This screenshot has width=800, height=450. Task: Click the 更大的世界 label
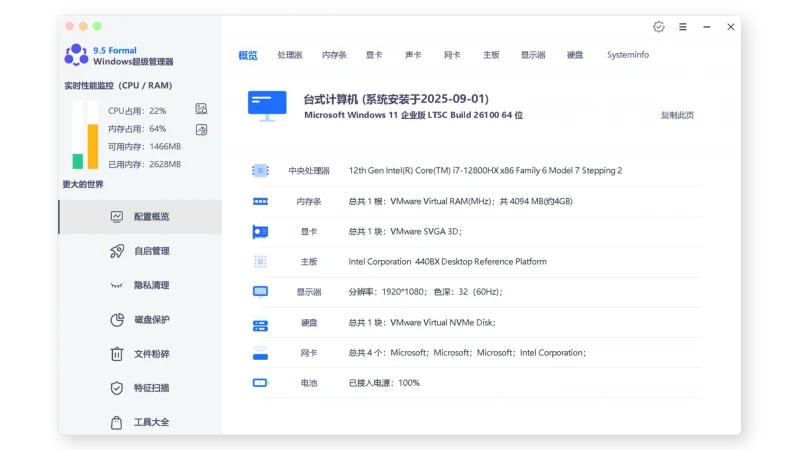83,184
